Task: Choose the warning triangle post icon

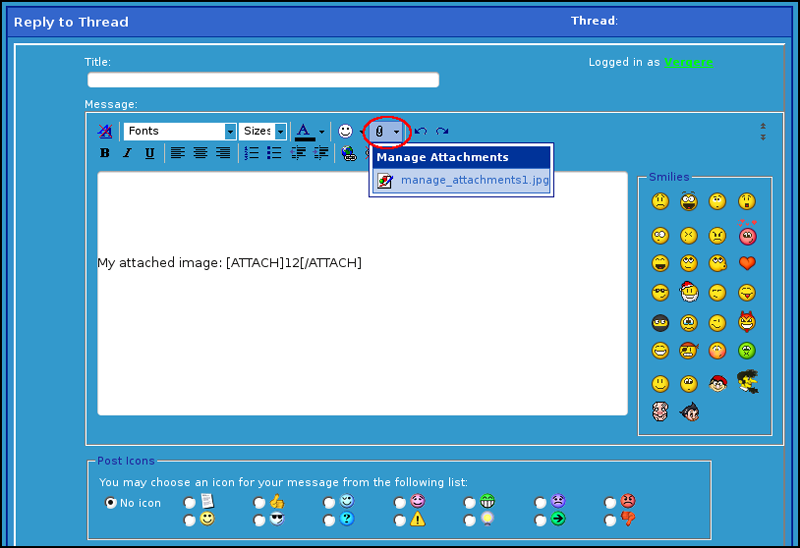Action: click(400, 520)
